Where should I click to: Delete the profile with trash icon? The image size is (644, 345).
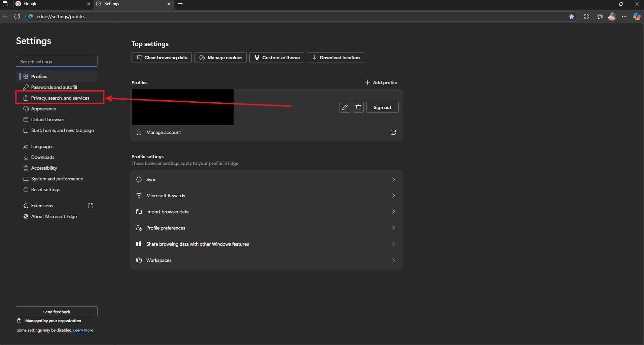pos(358,107)
